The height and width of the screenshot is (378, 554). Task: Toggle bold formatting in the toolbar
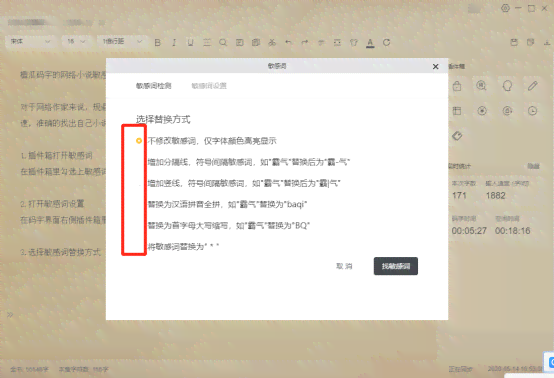(x=158, y=43)
